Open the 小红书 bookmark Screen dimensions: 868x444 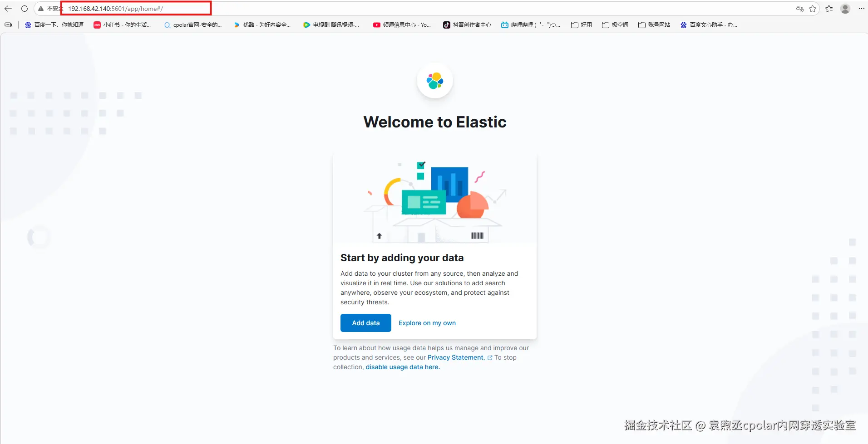[122, 25]
